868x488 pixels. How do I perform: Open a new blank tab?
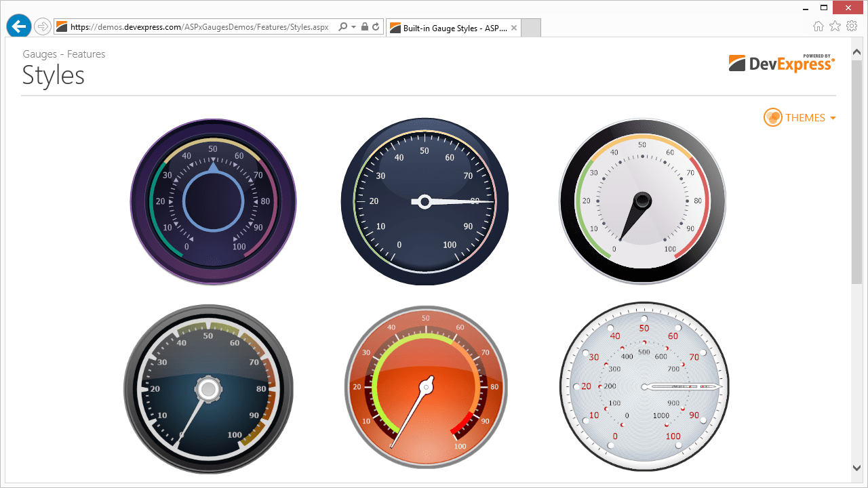click(531, 28)
